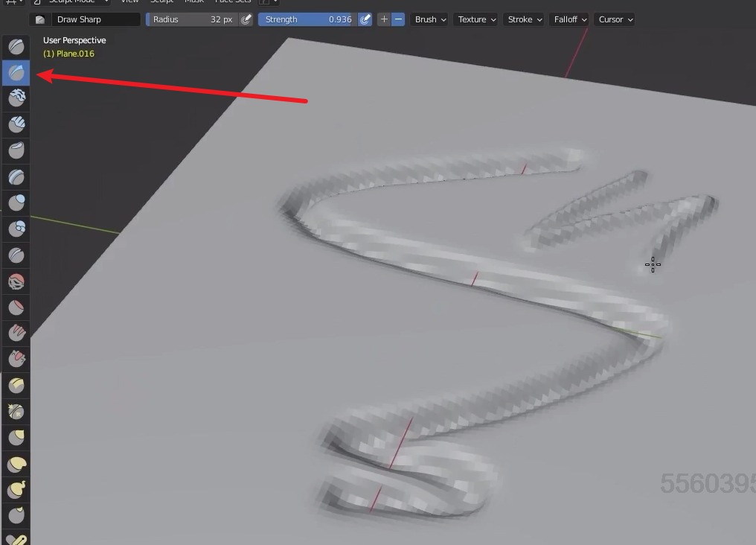Screen dimensions: 756x545
Task: Toggle pressure sensitivity for Strength
Action: pos(365,19)
